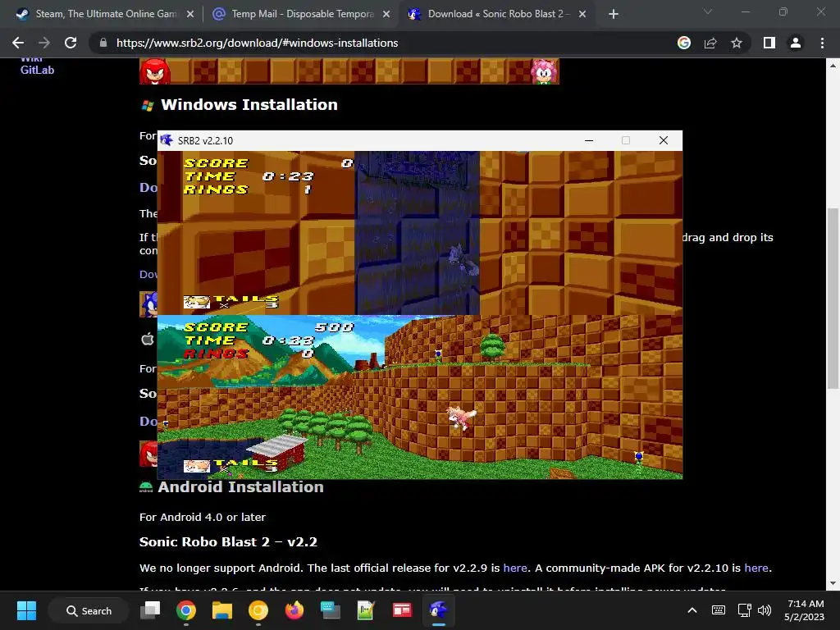Screen dimensions: 840x630
Task: Click the Windows flag icon by heading
Action: point(148,106)
